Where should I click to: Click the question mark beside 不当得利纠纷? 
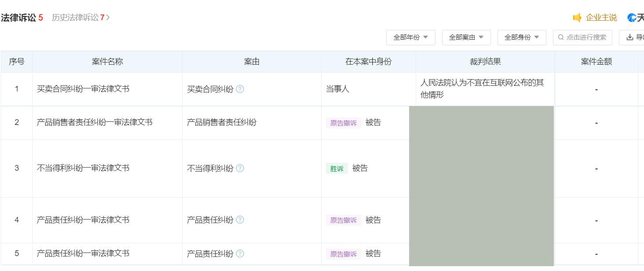click(x=240, y=168)
